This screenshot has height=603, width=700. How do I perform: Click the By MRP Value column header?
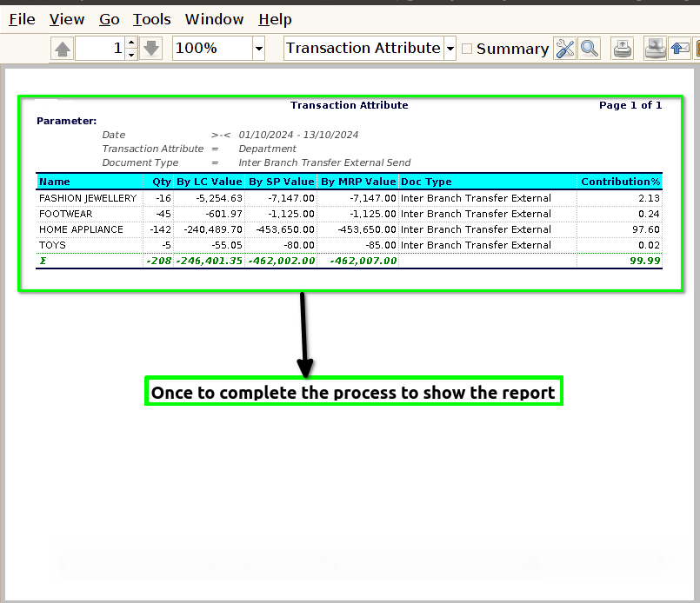point(358,182)
